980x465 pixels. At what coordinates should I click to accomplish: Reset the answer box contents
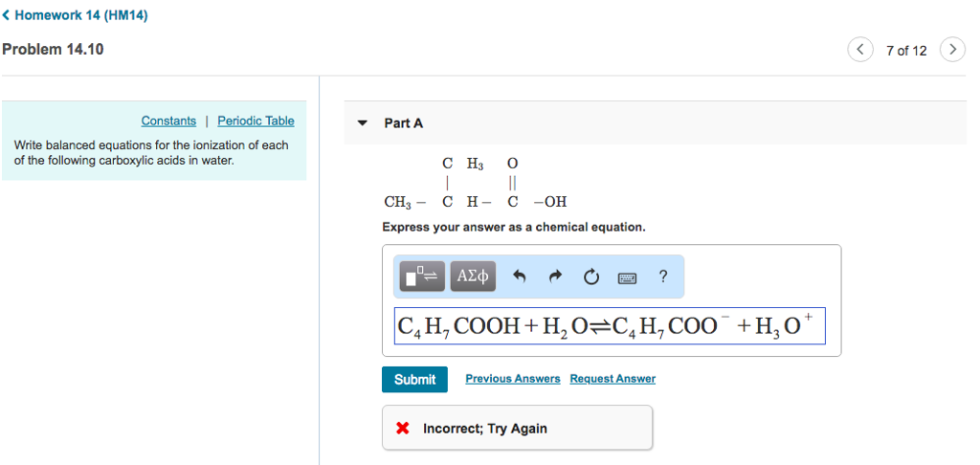590,277
